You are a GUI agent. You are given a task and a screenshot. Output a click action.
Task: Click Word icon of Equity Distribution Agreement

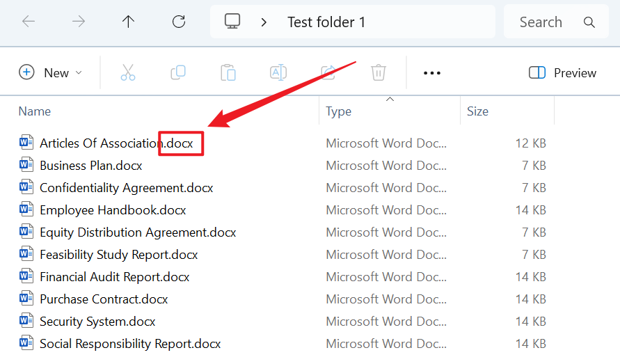(x=26, y=231)
